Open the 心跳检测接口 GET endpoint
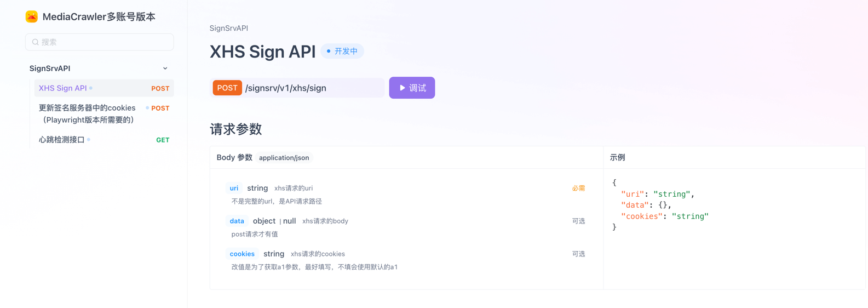This screenshot has height=308, width=868. (61, 140)
